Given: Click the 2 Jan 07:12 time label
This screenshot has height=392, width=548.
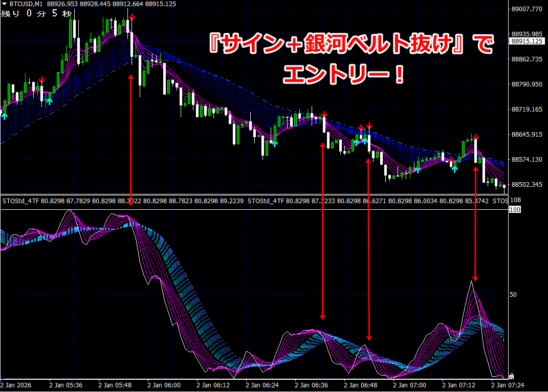Looking at the screenshot, I should (x=458, y=385).
